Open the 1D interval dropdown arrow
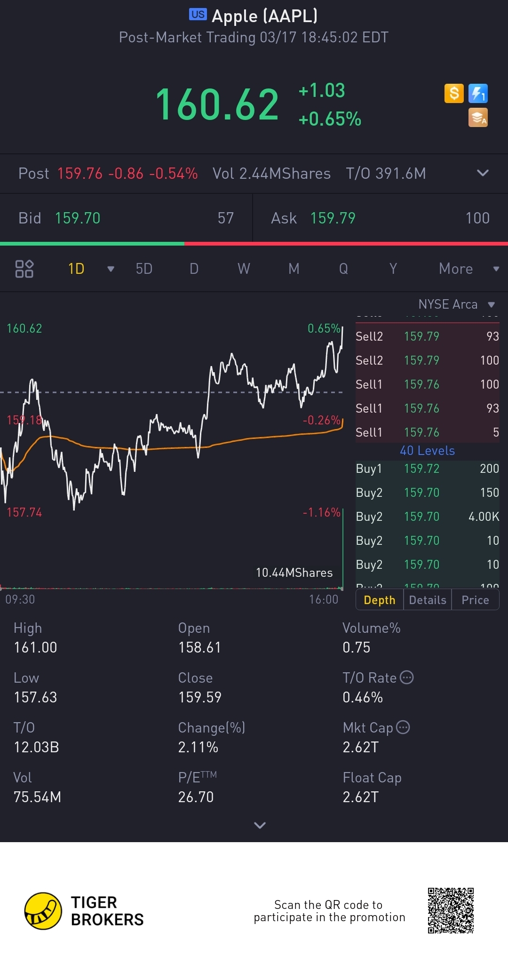Image resolution: width=508 pixels, height=980 pixels. [x=111, y=269]
